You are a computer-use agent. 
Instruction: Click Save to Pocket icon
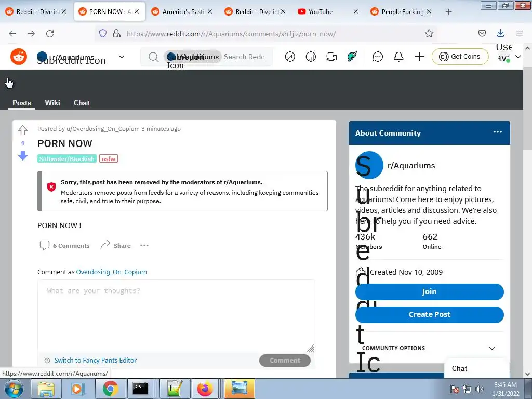point(482,33)
